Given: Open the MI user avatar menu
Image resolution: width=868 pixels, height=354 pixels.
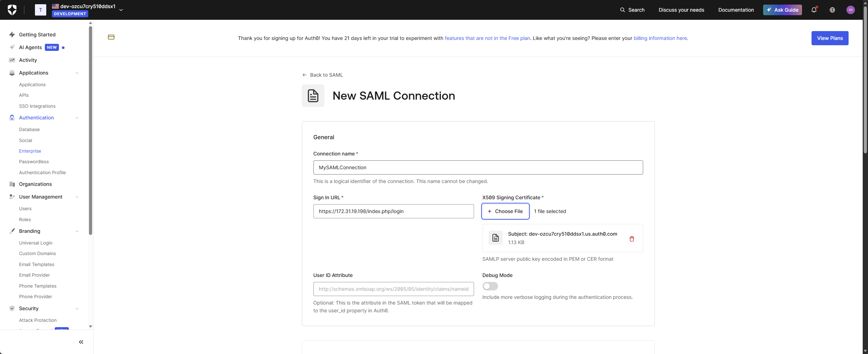Looking at the screenshot, I should coord(851,10).
